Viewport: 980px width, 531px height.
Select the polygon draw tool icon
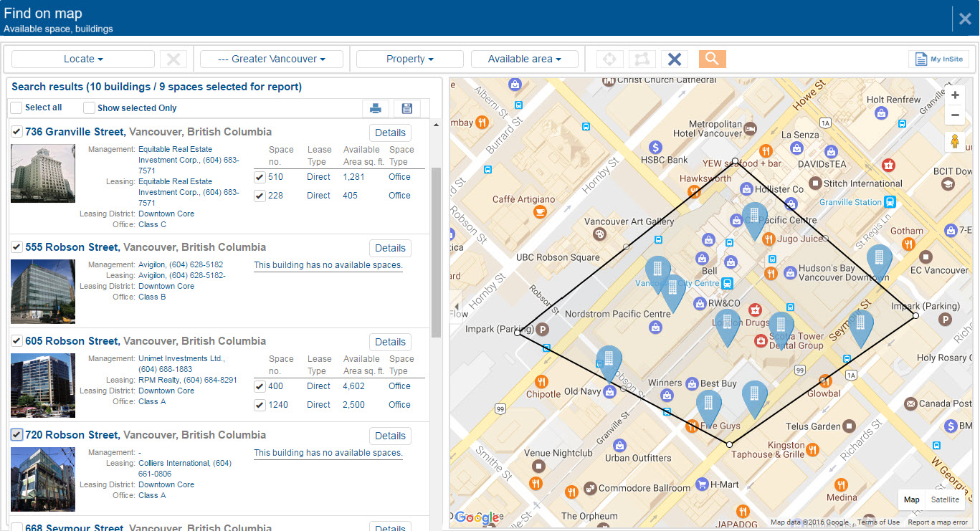click(x=642, y=59)
